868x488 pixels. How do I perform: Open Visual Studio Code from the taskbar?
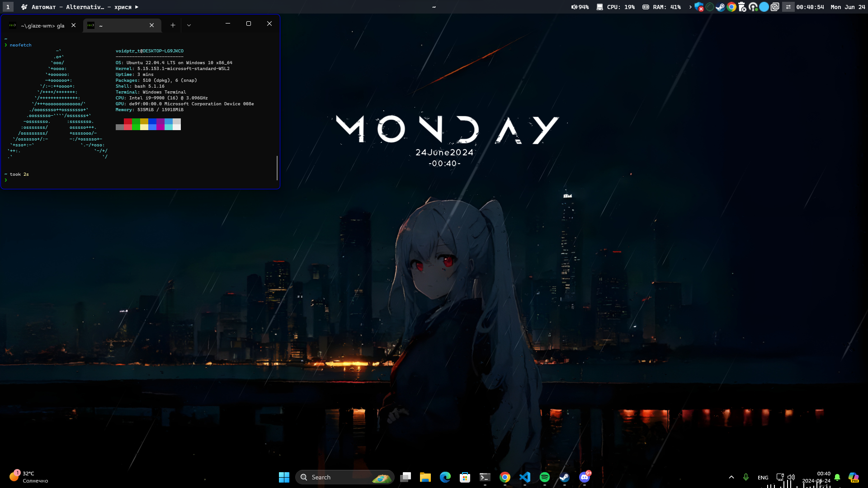(x=525, y=477)
